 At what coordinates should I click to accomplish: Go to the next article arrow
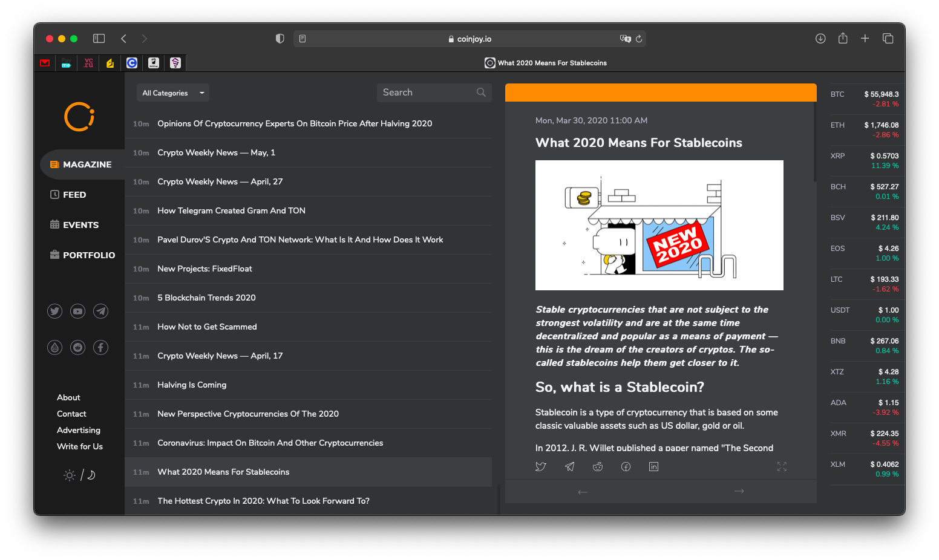click(739, 491)
